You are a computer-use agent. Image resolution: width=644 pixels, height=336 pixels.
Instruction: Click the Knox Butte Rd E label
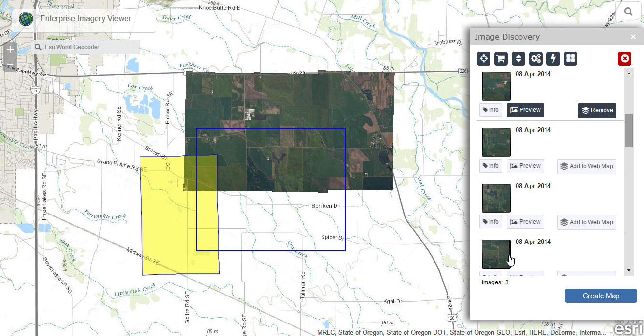[x=220, y=9]
